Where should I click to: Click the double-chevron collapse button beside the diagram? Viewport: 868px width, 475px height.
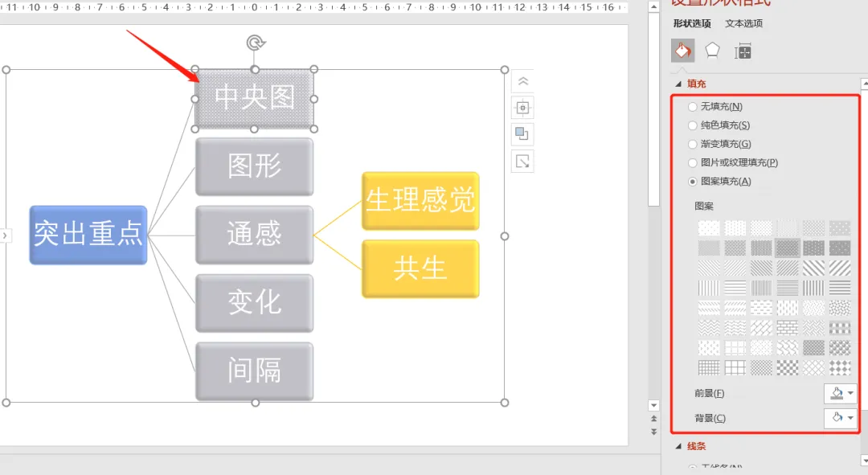click(x=522, y=81)
